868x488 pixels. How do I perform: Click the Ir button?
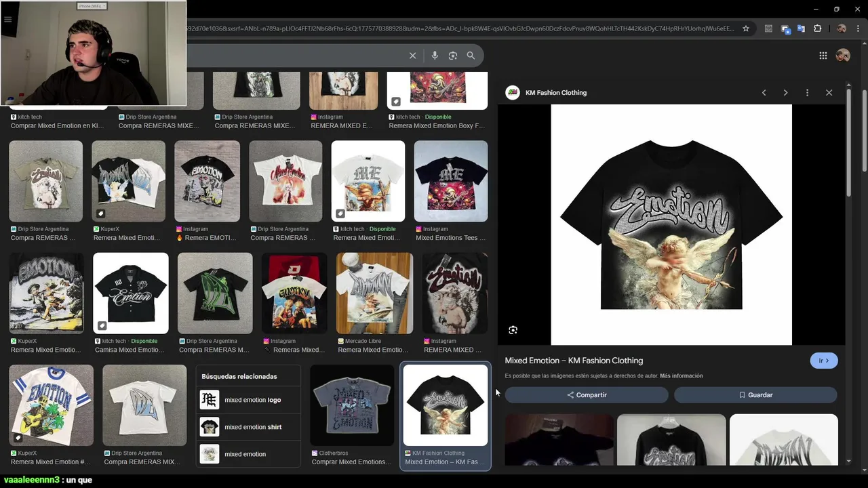click(824, 361)
